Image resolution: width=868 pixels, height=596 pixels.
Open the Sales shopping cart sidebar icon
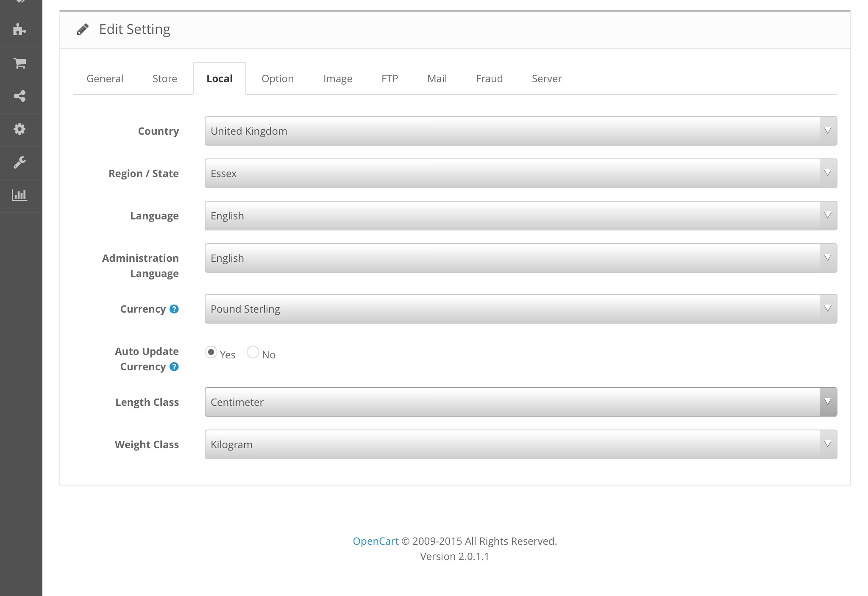[19, 63]
